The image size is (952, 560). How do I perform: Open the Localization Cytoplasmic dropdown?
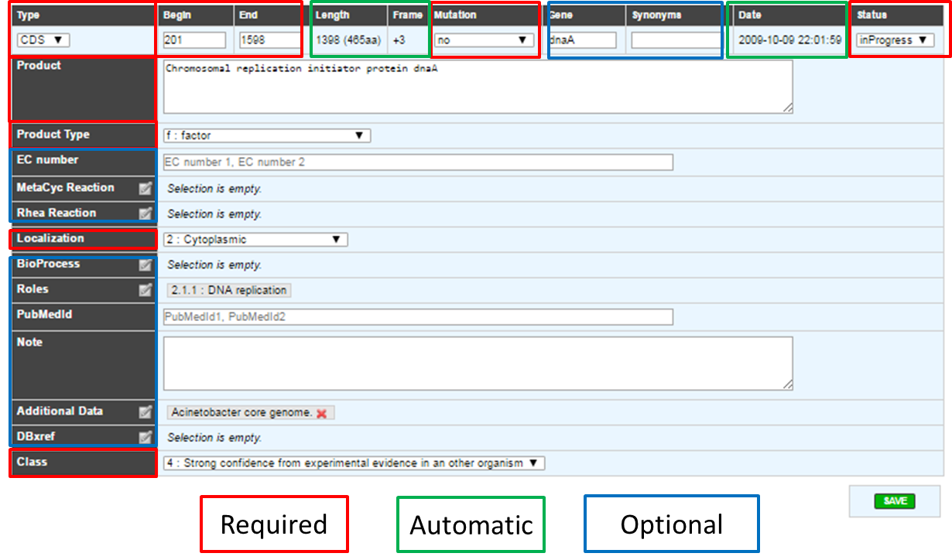point(255,240)
